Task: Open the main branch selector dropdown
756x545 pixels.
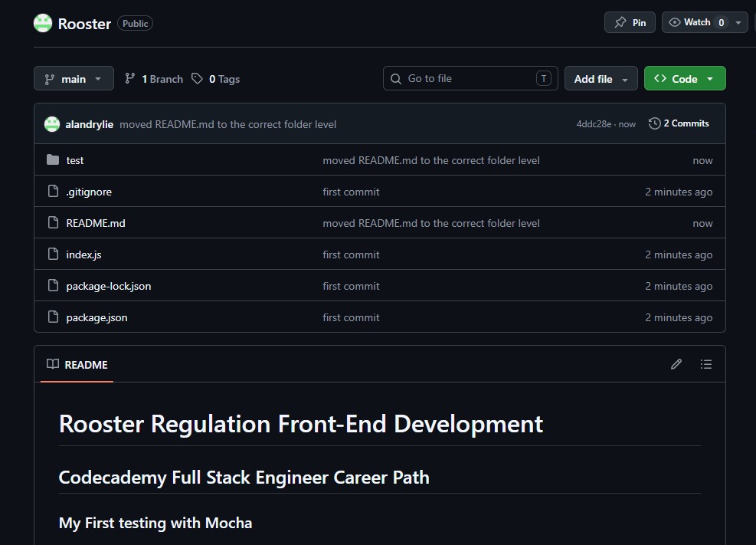Action: pyautogui.click(x=74, y=79)
